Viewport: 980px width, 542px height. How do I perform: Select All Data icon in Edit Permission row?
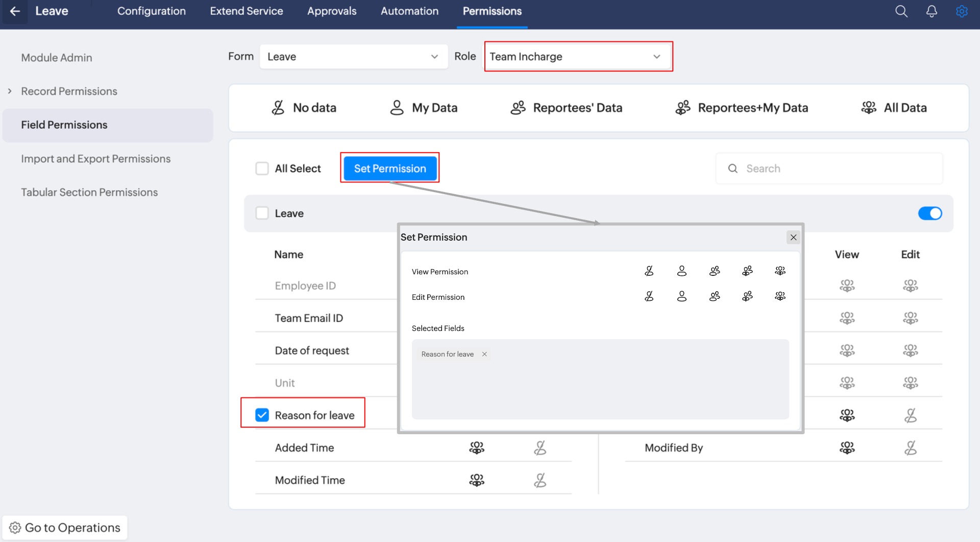pyautogui.click(x=780, y=296)
